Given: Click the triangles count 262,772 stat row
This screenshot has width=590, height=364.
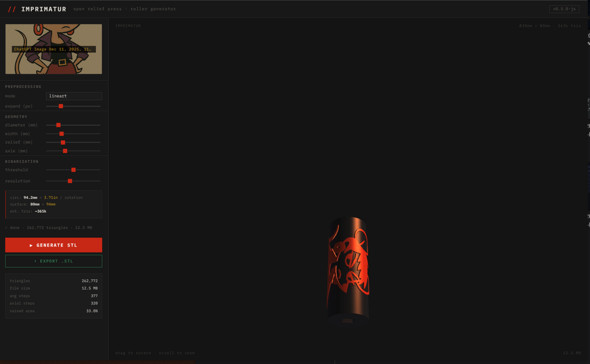Looking at the screenshot, I should tap(53, 281).
